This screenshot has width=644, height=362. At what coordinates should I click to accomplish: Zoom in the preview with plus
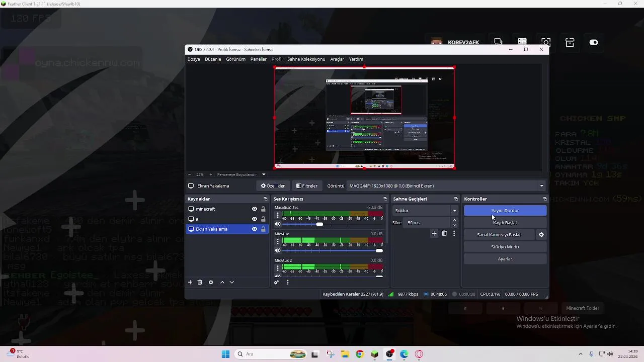(x=211, y=174)
